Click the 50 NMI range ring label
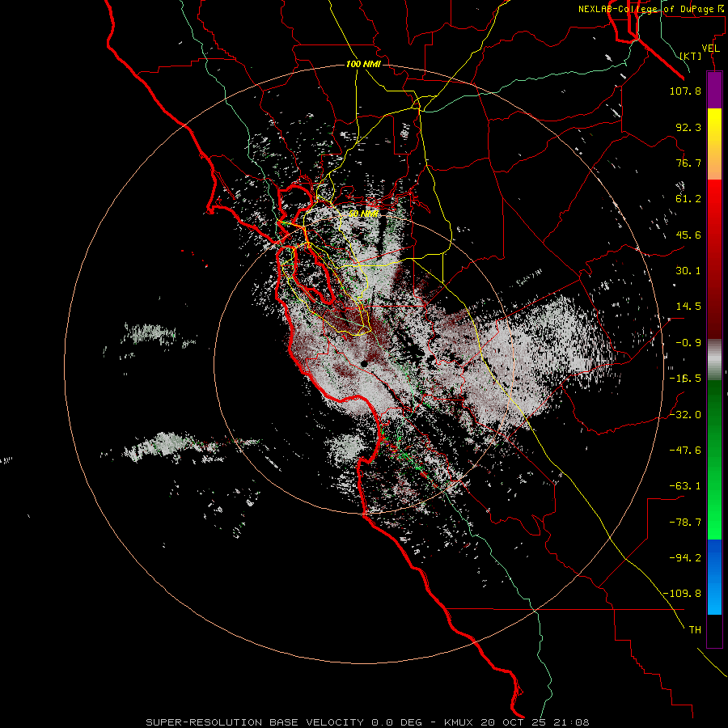 pyautogui.click(x=363, y=214)
